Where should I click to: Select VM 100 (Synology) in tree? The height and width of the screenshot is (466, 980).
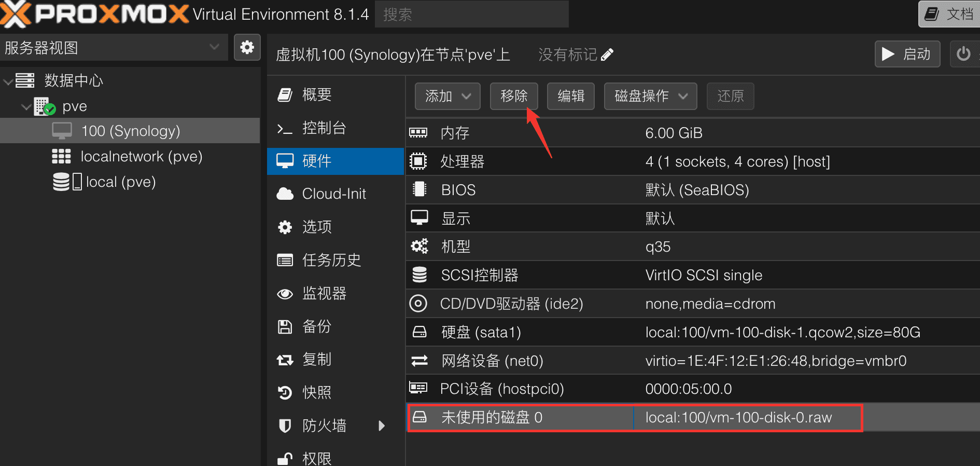pos(130,131)
